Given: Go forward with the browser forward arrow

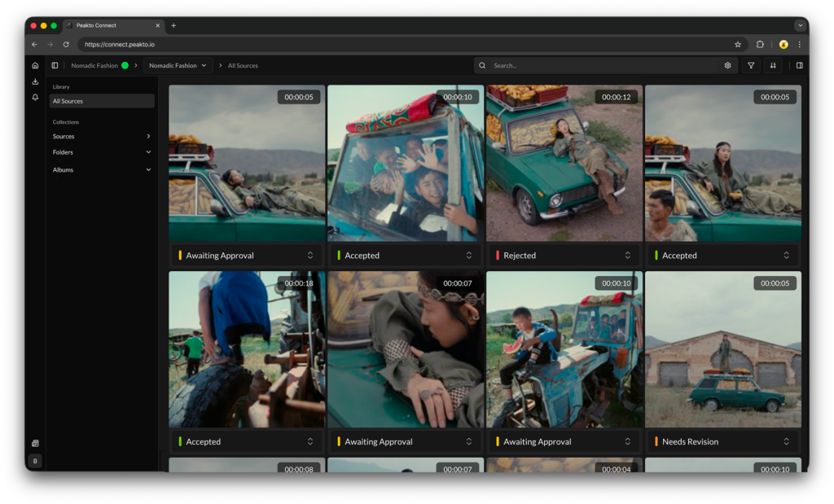Looking at the screenshot, I should [50, 45].
